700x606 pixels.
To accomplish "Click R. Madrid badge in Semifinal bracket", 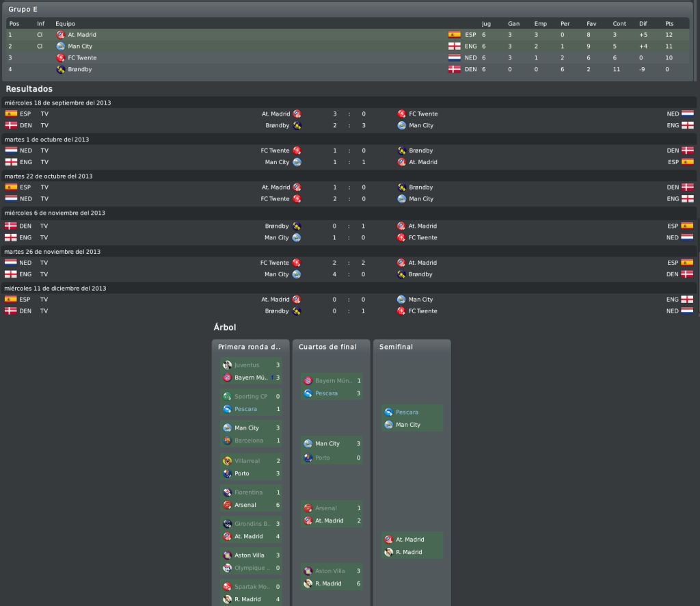I will point(389,553).
